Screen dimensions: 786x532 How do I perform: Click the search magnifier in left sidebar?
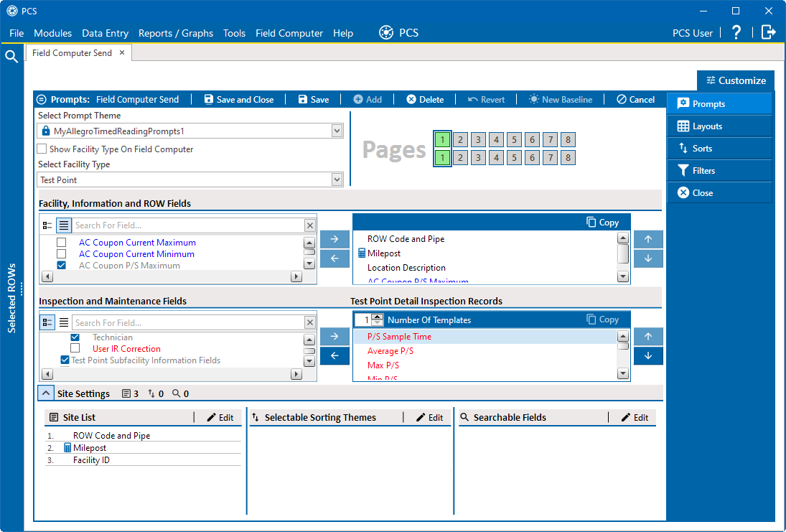pyautogui.click(x=11, y=57)
